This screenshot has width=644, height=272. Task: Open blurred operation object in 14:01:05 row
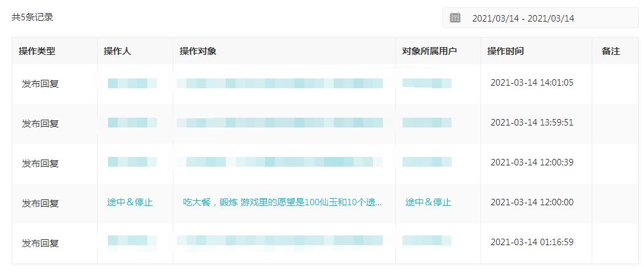[x=280, y=83]
